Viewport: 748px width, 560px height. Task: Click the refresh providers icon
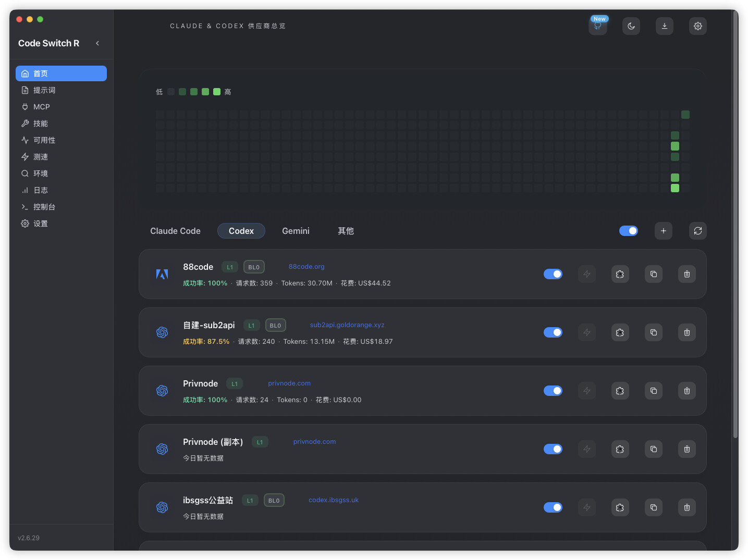[698, 231]
